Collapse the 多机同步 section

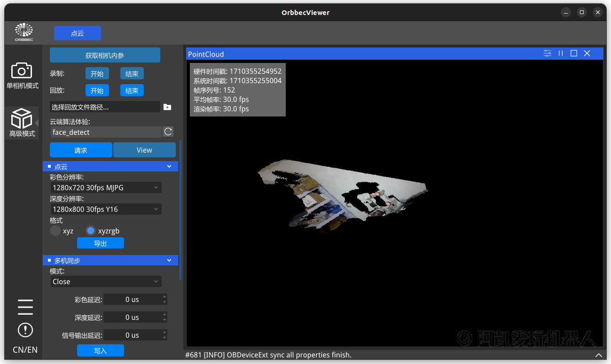169,261
